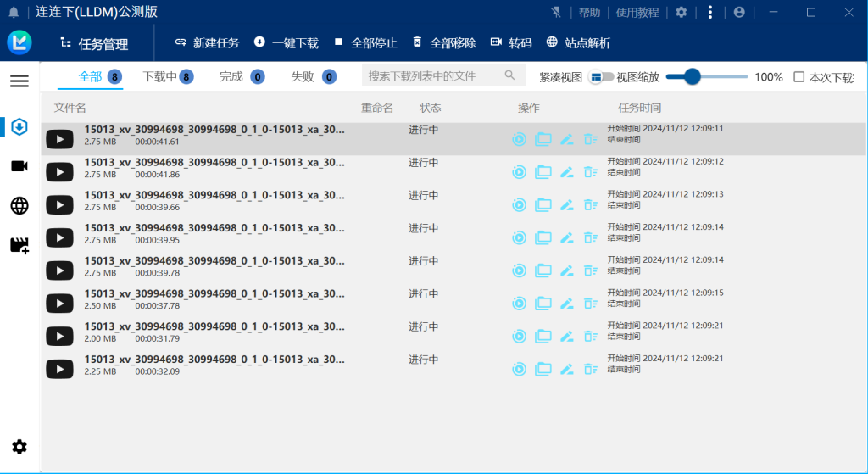Click the LLDM app logo
Viewport: 868px width, 474px height.
pyautogui.click(x=19, y=42)
